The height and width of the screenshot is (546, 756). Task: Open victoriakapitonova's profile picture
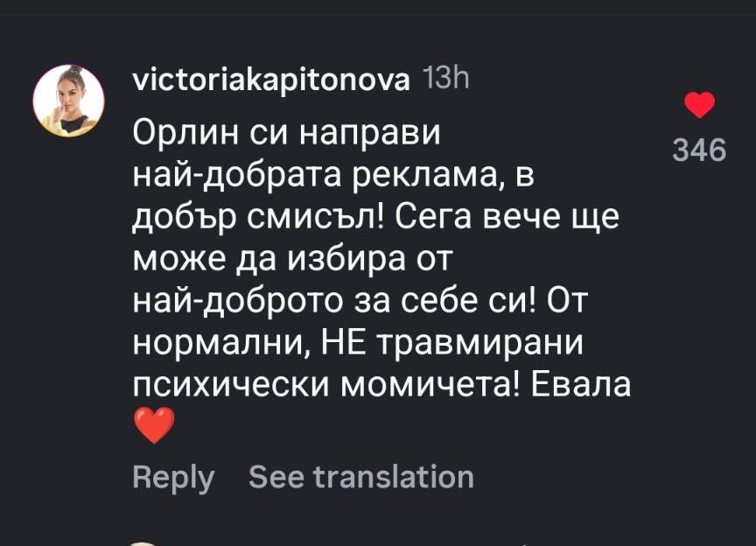click(x=67, y=100)
